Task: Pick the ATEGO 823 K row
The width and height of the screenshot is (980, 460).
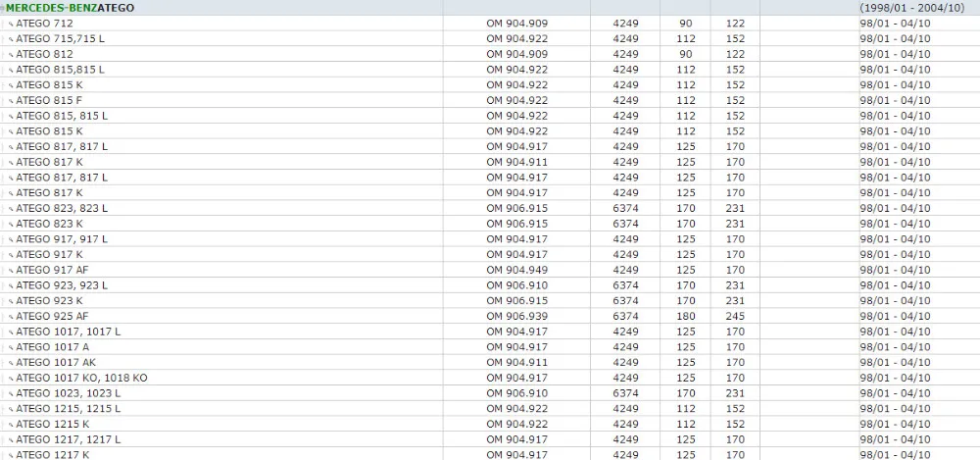Action: click(x=490, y=224)
